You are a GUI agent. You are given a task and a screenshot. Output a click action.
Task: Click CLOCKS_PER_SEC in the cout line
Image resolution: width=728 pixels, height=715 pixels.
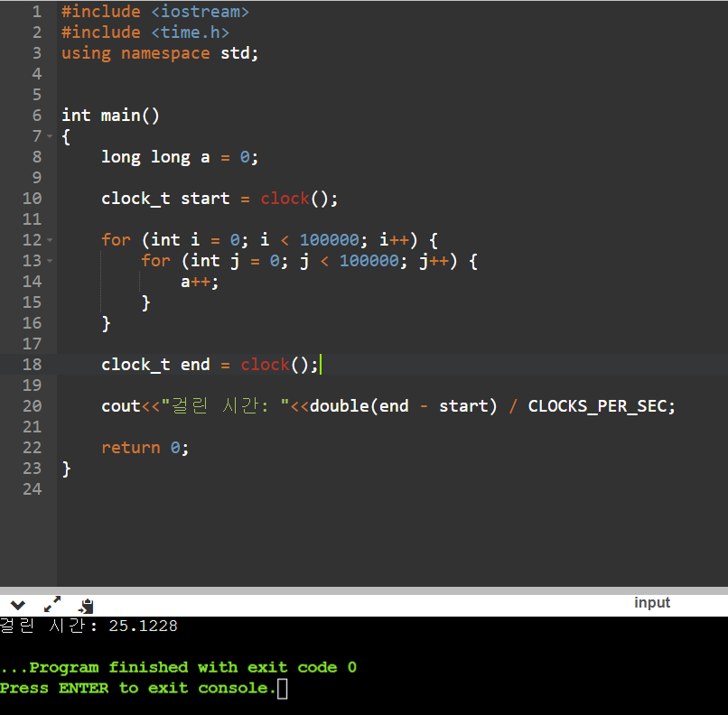[x=597, y=406]
